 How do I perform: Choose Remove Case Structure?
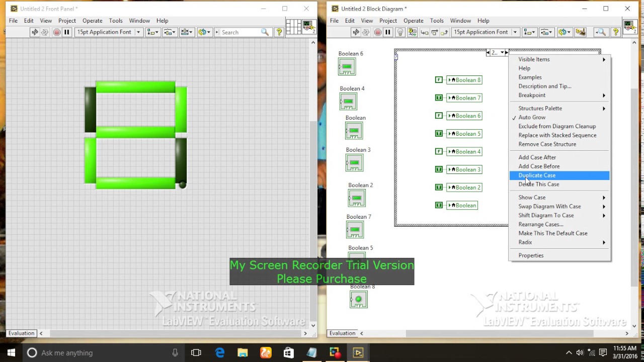(x=559, y=144)
